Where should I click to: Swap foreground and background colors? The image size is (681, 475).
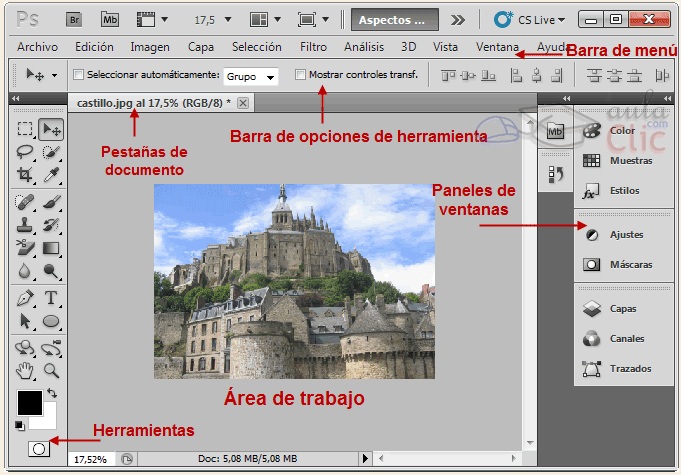tap(52, 393)
